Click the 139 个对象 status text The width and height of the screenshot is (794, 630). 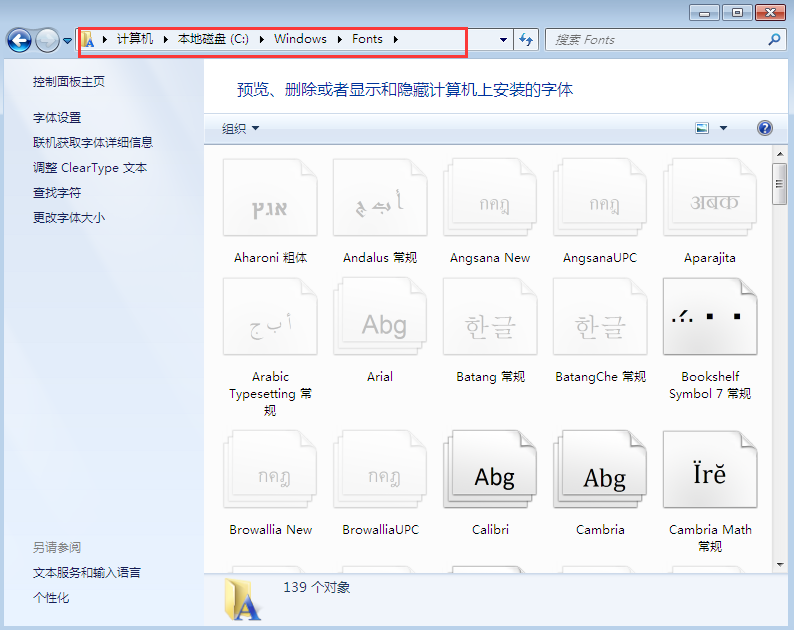[316, 587]
